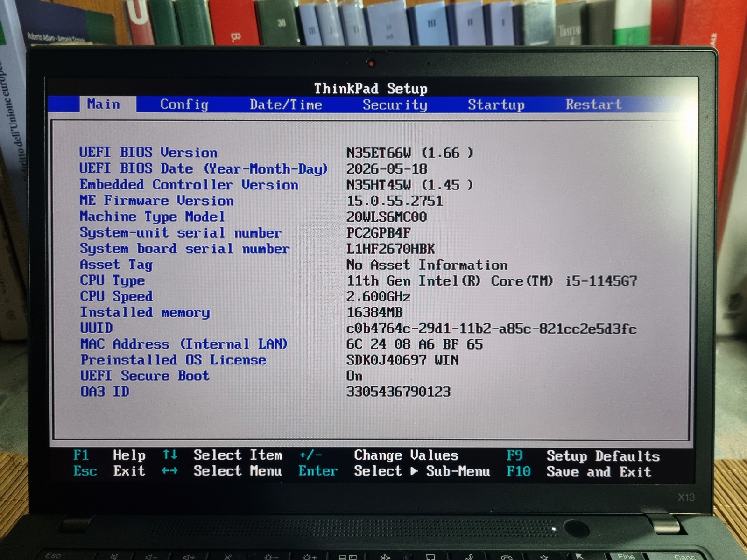
Task: Click the CPU Type label
Action: 113,281
